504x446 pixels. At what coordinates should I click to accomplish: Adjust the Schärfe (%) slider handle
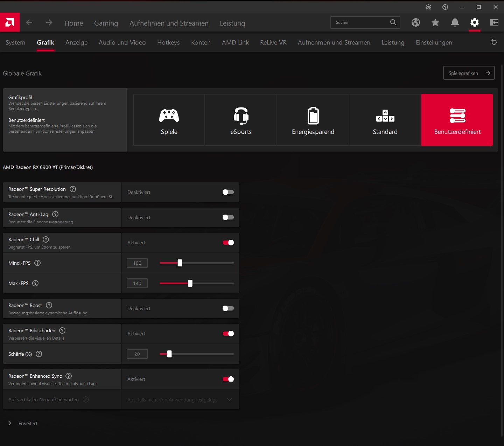[x=169, y=354]
